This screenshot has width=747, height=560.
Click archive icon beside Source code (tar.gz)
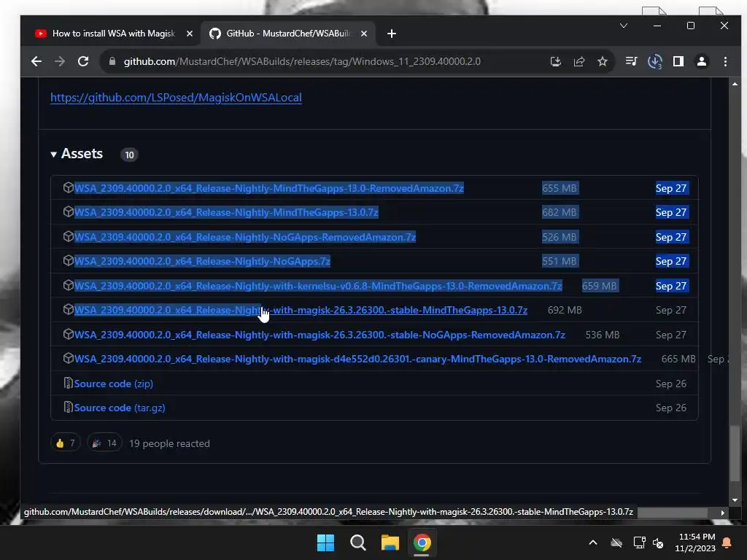68,407
